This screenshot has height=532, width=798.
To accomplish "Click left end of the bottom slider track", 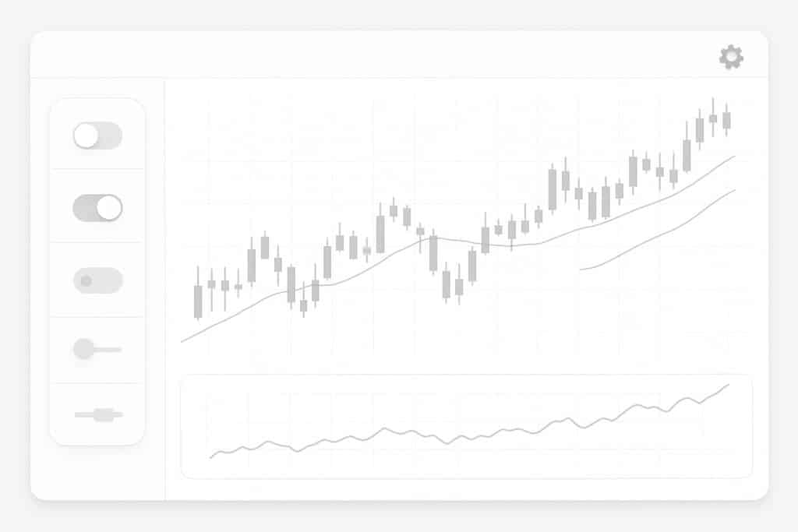I will (x=78, y=414).
